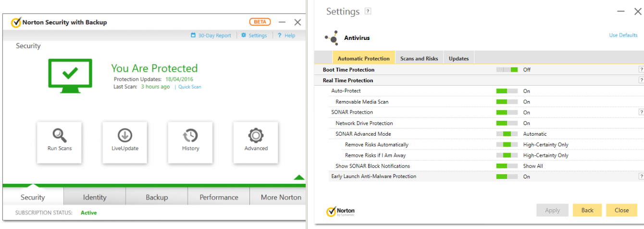The image size is (644, 229).
Task: Click help icon for SONAR Protection
Action: pyautogui.click(x=641, y=112)
